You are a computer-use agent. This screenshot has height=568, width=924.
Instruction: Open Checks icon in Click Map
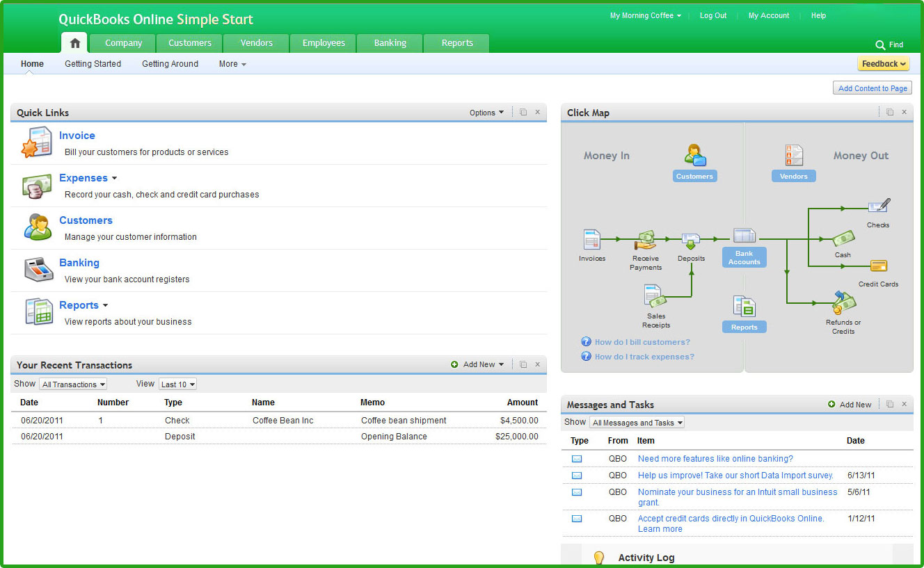click(879, 206)
